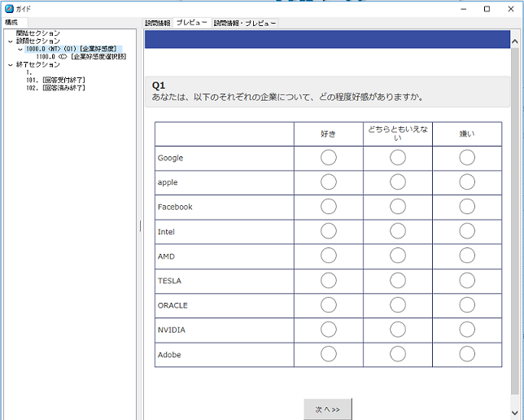Select 好き for NVIDIA

(x=329, y=330)
